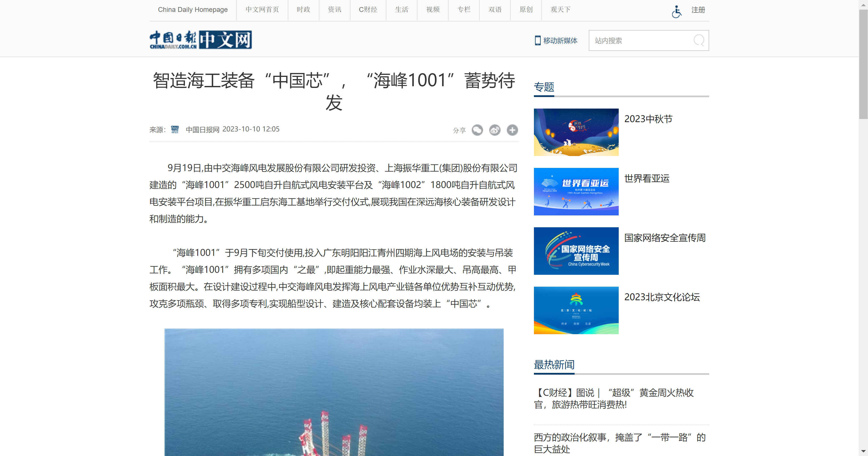
Task: Click the China Daily 中文网 site logo
Action: pyautogui.click(x=200, y=40)
